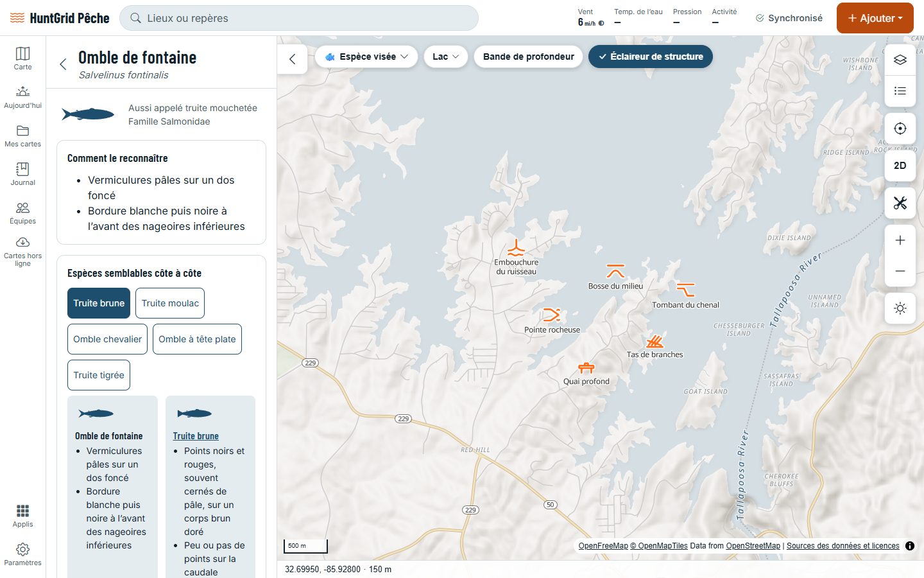Open map tools wrench icon
924x578 pixels.
(900, 203)
